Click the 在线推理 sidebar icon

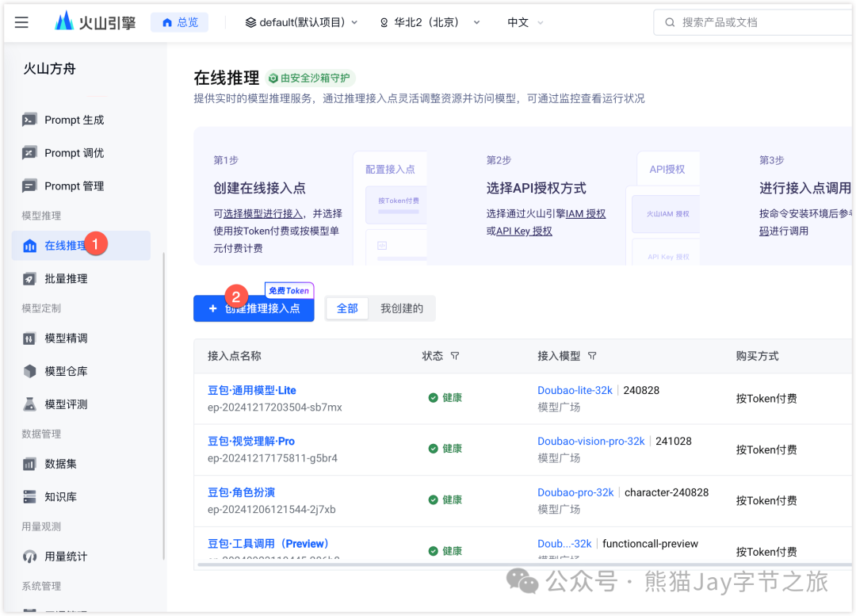29,246
